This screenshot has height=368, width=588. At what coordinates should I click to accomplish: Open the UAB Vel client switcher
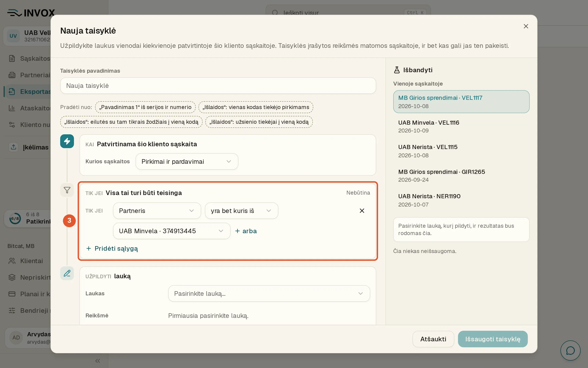coord(27,36)
